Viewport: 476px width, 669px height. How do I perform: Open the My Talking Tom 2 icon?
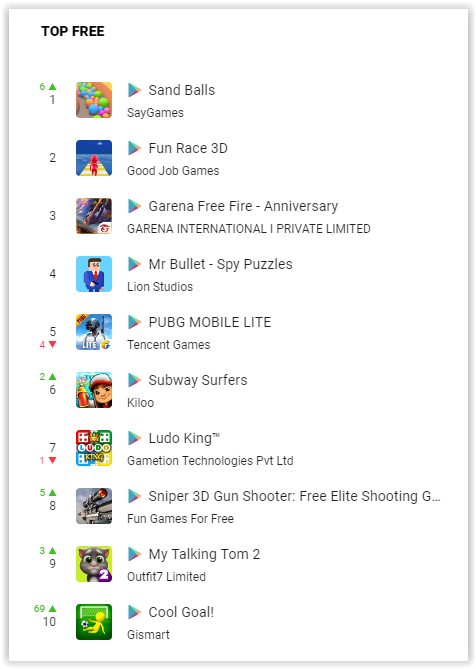94,564
